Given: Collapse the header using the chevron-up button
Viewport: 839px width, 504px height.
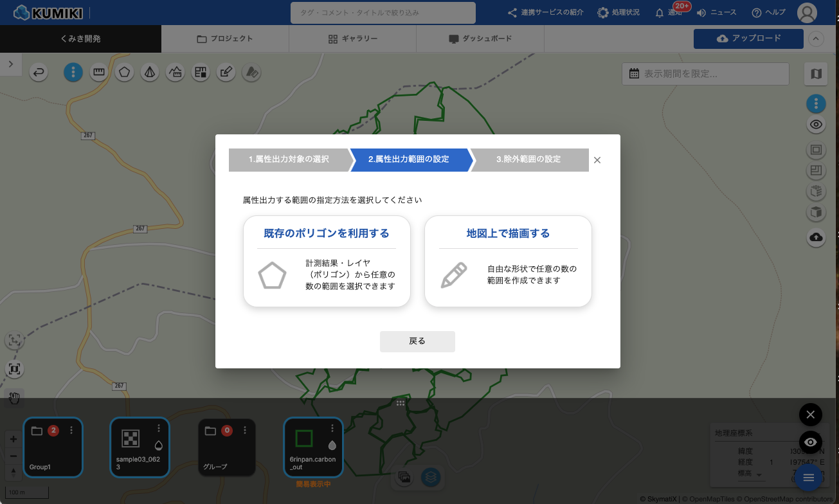Looking at the screenshot, I should point(816,39).
